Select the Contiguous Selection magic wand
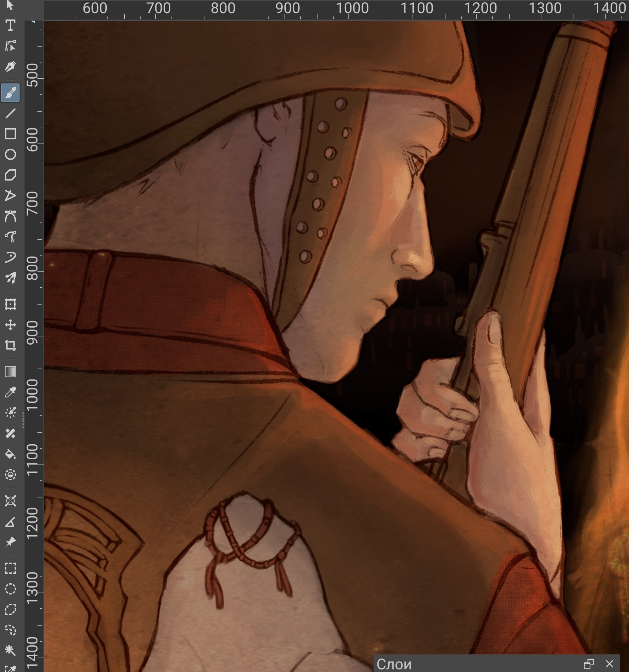The image size is (629, 672). coord(10,651)
